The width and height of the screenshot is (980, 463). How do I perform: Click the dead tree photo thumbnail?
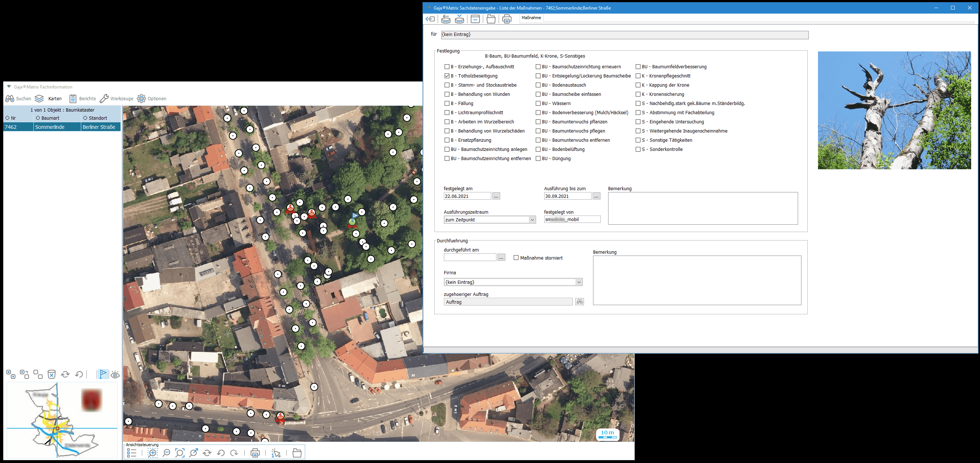(894, 110)
